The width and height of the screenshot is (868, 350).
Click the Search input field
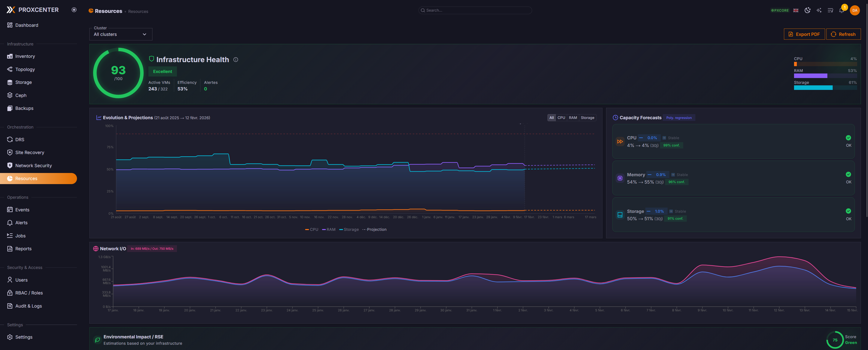(x=475, y=10)
